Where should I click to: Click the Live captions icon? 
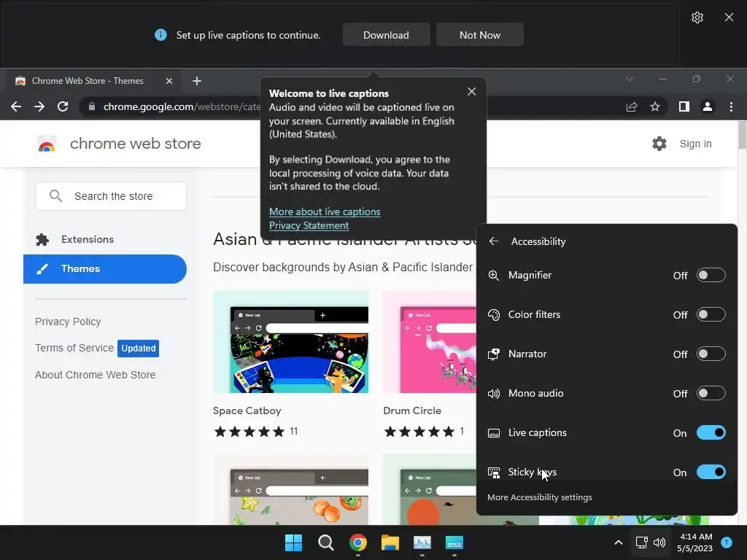point(494,433)
